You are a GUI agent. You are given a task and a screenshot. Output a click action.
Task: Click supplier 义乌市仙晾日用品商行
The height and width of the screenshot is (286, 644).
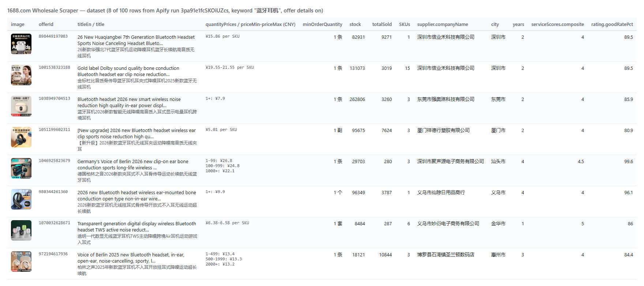(441, 192)
